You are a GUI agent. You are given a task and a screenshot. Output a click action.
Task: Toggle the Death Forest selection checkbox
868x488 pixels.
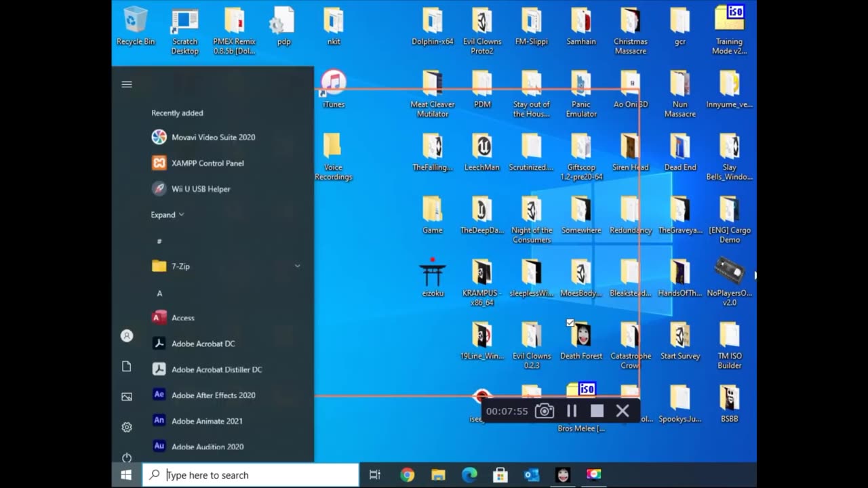pos(570,323)
